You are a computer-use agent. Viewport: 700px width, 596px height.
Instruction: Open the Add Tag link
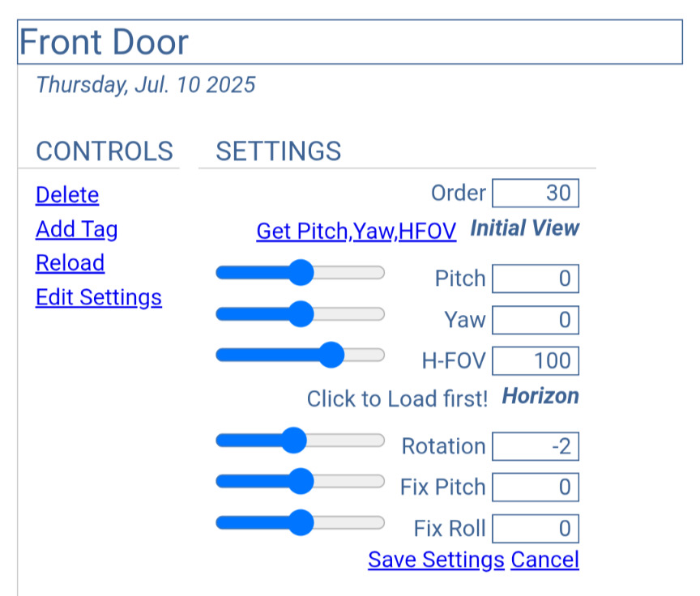coord(76,229)
